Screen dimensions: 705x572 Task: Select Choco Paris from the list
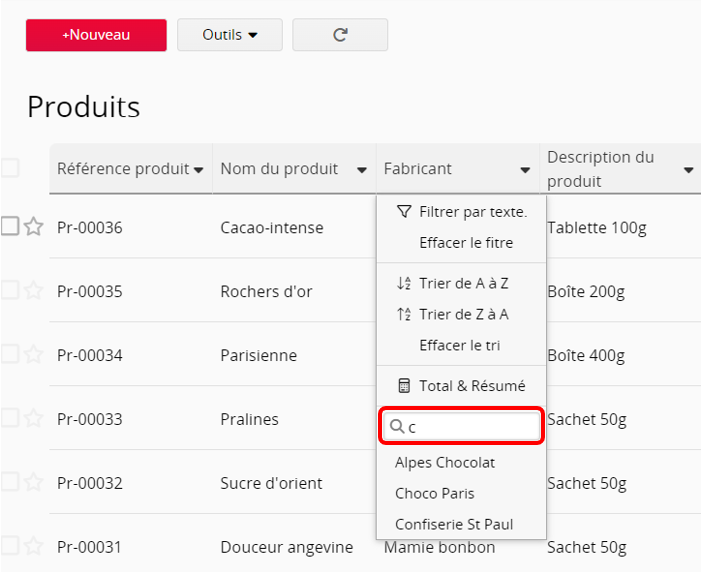point(435,493)
